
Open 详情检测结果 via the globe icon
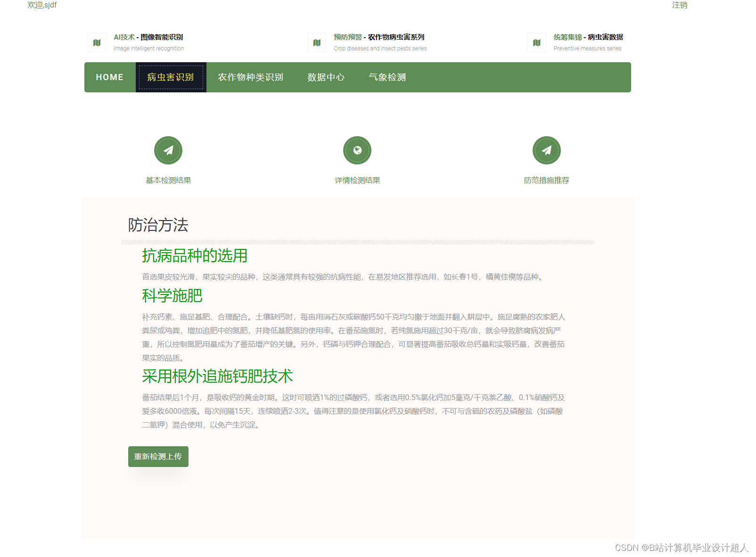pos(357,150)
